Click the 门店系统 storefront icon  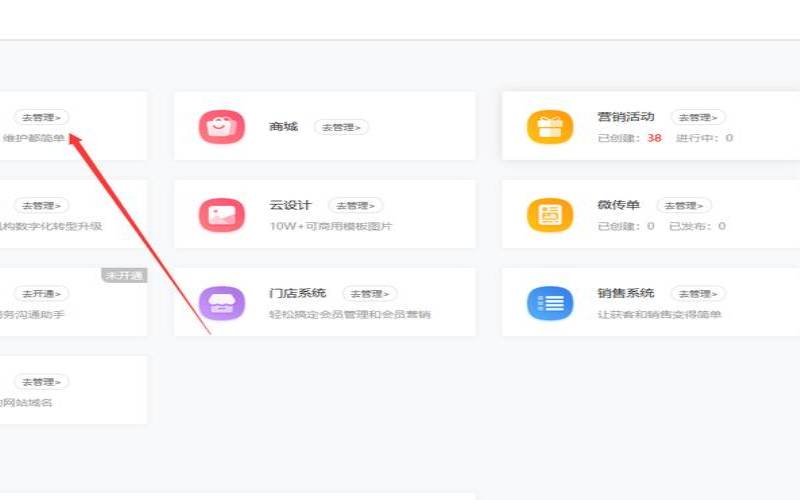click(221, 303)
